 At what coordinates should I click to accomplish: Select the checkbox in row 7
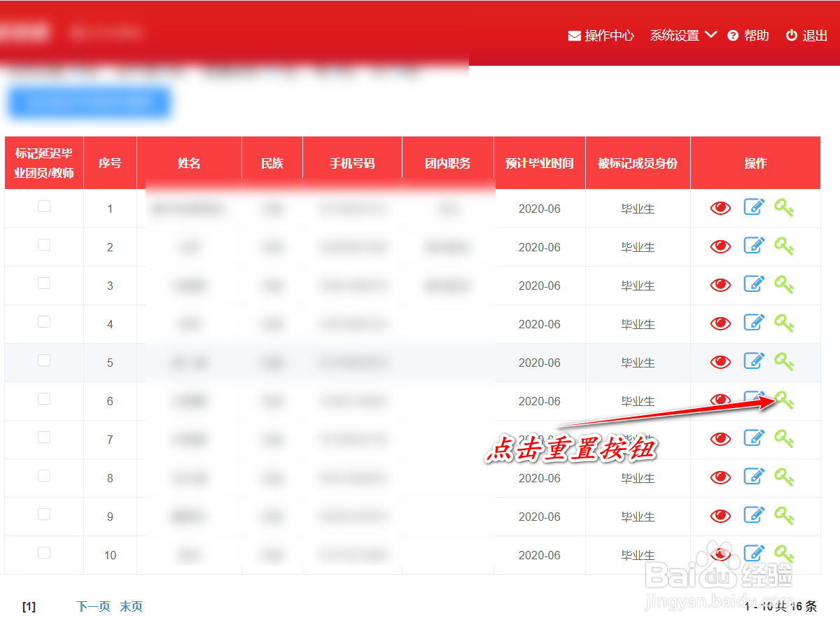[43, 437]
